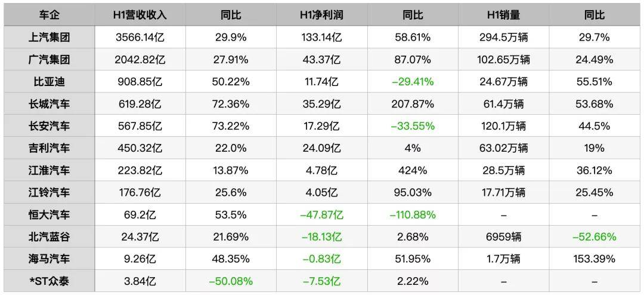Select the 广汽集团 row label
Viewport: 644px width, 295px height.
(49, 60)
